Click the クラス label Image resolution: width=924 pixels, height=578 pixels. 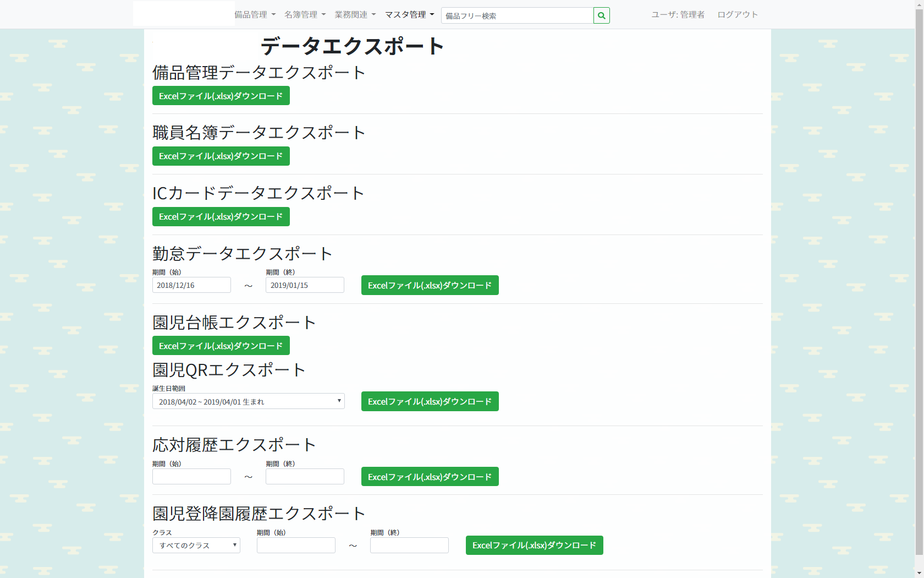point(162,533)
